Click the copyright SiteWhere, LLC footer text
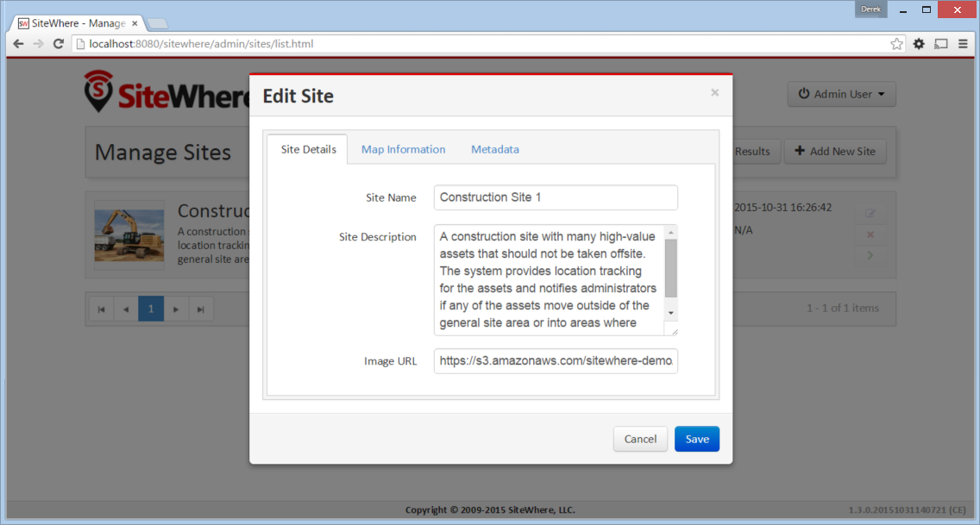This screenshot has height=525, width=980. (490, 510)
